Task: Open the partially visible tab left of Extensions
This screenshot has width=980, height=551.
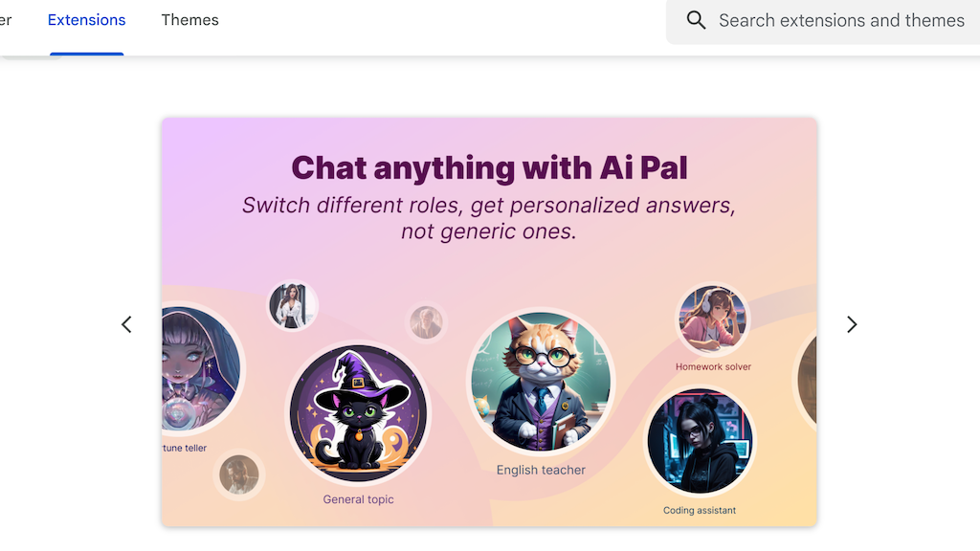Action: 6,20
